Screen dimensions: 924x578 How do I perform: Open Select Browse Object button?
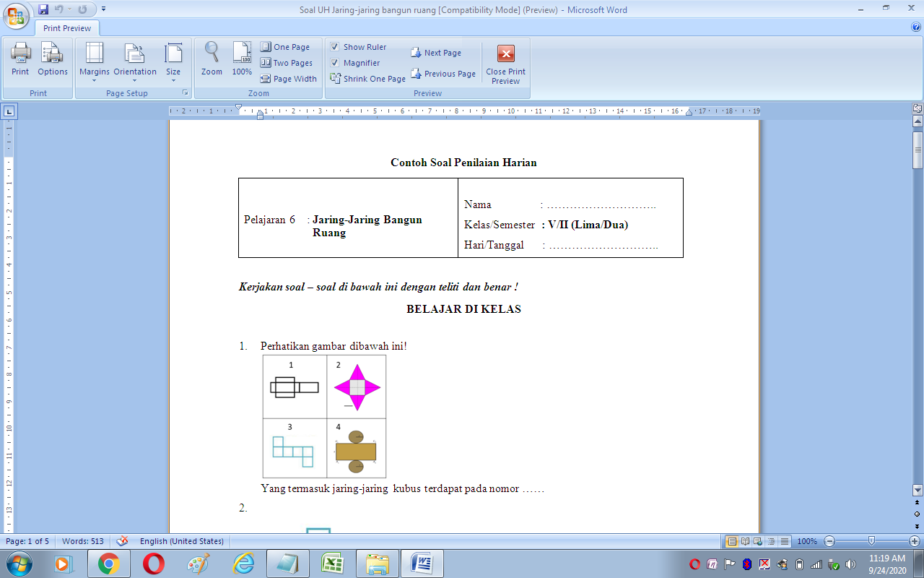pyautogui.click(x=918, y=514)
